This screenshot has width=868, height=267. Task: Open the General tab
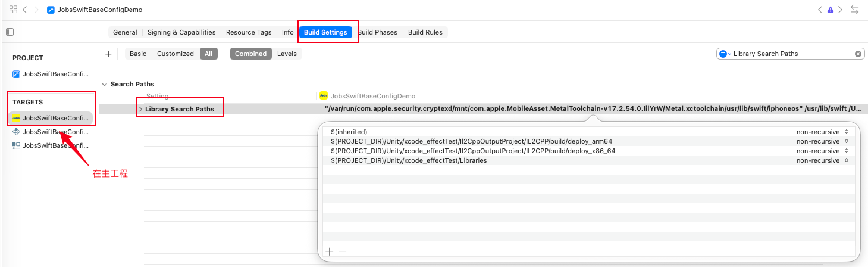click(x=125, y=32)
